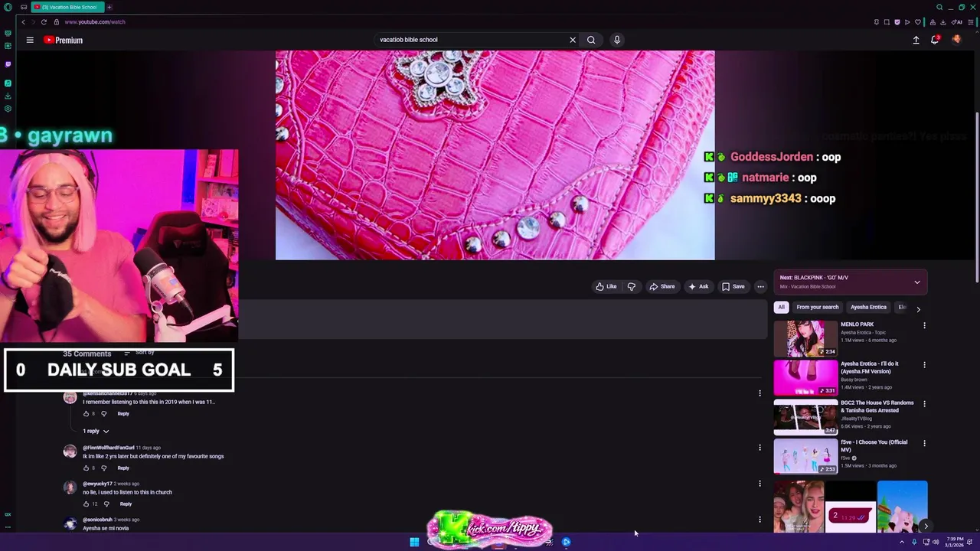This screenshot has height=551, width=980.
Task: Play f5ve I Choose You thumbnail
Action: click(805, 456)
